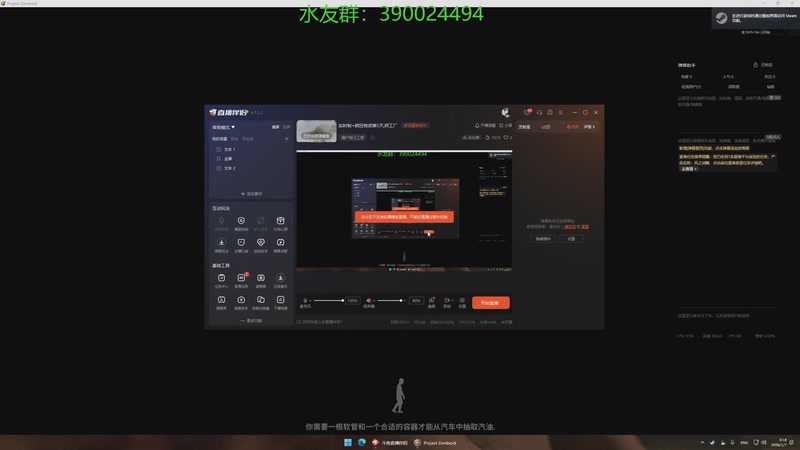The height and width of the screenshot is (450, 800).
Task: Open Project Zomboid in the taskbar
Action: point(435,442)
